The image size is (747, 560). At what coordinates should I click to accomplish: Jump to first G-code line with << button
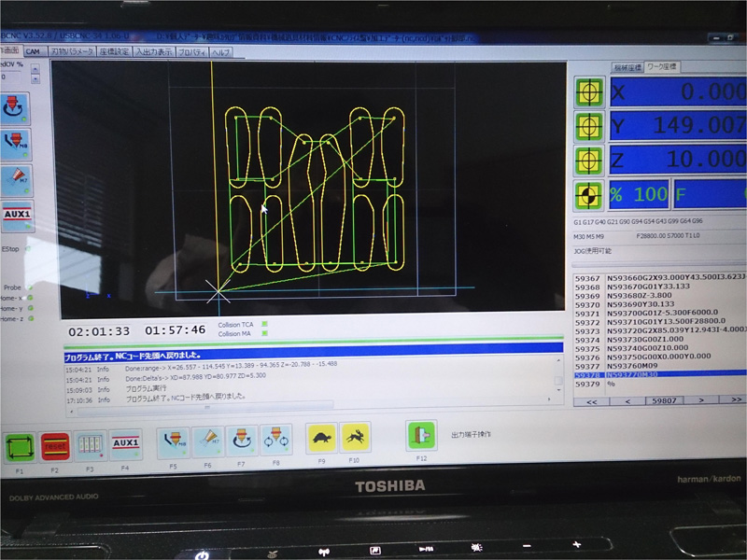[591, 400]
